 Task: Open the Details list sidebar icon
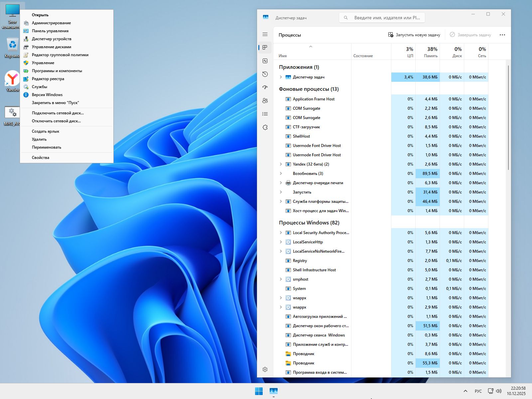click(x=265, y=114)
